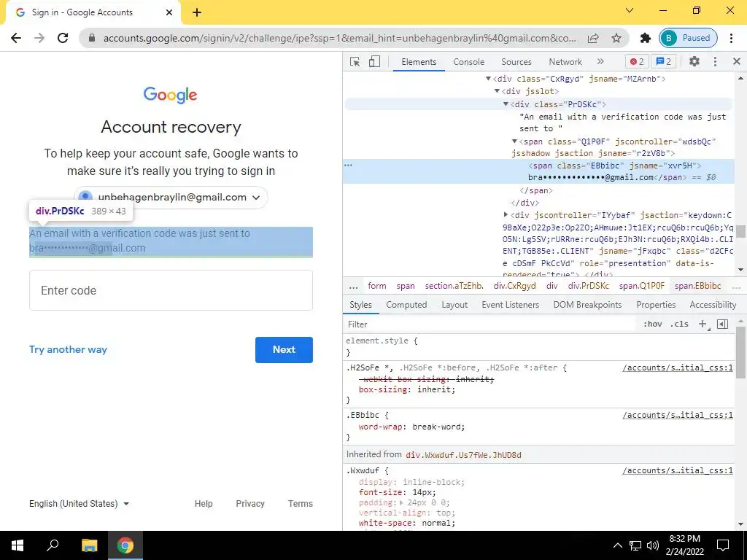The width and height of the screenshot is (747, 560).
Task: Open the Extensions puzzle icon
Action: [x=645, y=38]
